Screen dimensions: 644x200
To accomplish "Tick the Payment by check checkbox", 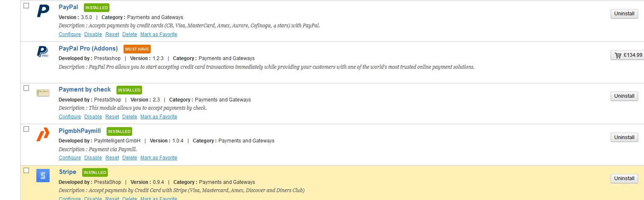I will 26,88.
